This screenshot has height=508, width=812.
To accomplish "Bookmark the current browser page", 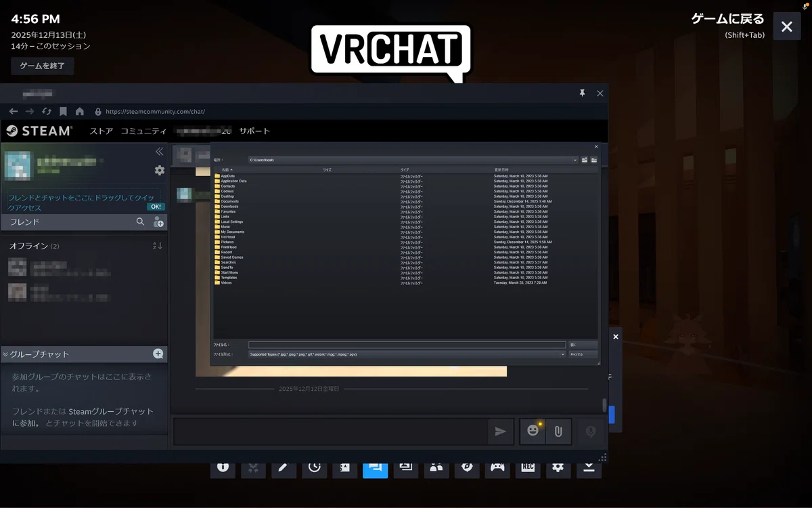I will (63, 111).
